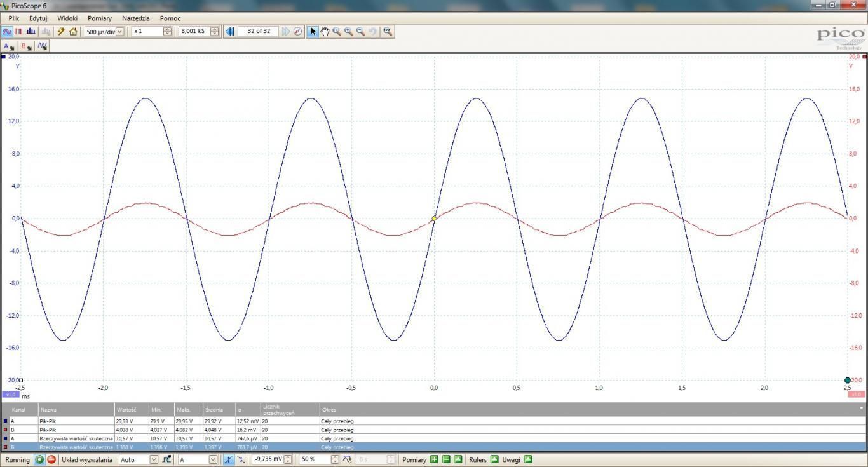This screenshot has width=868, height=467.
Task: Click the teal ruler handle at bottom right
Action: coord(847,381)
